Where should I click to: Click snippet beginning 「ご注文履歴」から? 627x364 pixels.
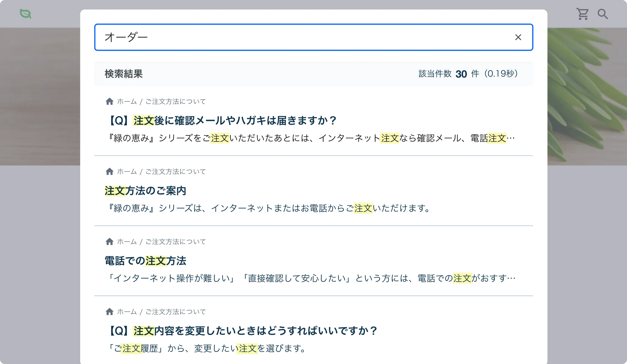point(207,348)
